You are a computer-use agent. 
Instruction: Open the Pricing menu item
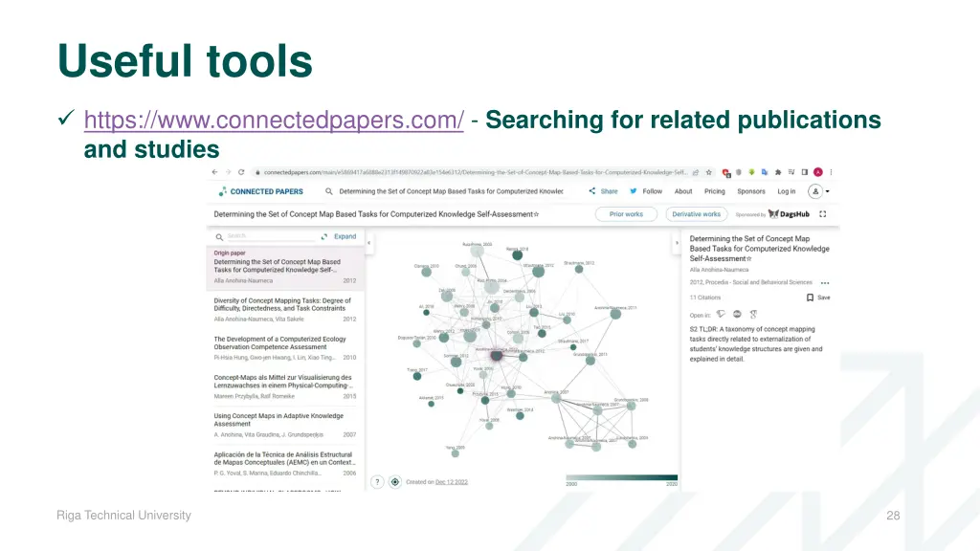pos(714,191)
